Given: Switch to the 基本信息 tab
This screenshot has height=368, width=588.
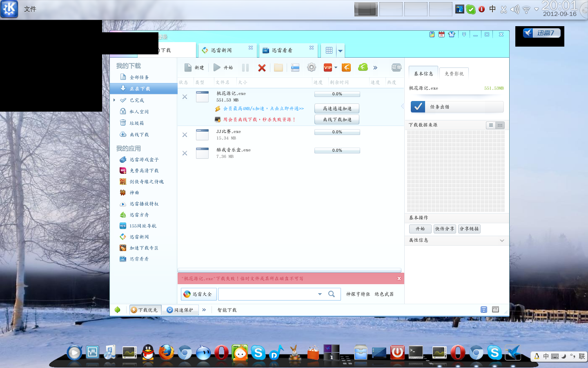Looking at the screenshot, I should point(423,74).
